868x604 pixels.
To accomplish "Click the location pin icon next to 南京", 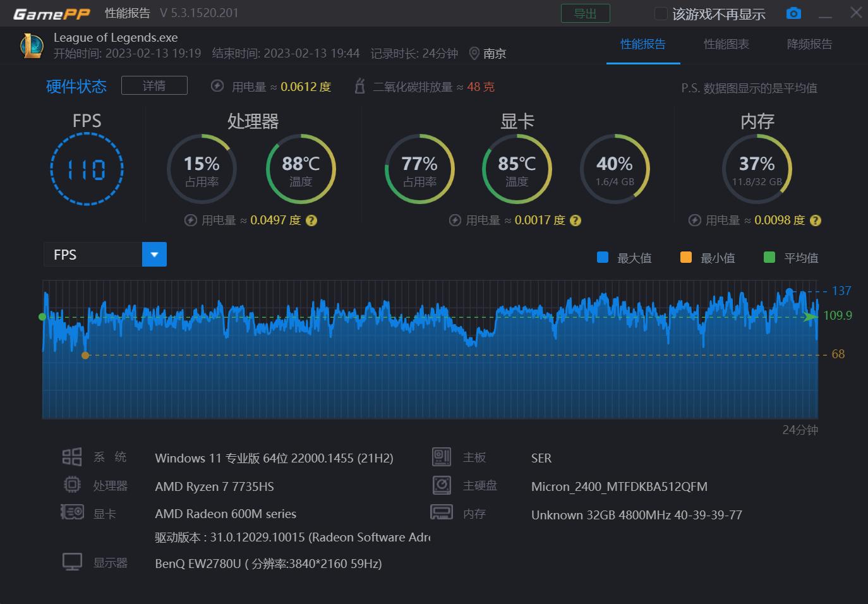I will click(474, 54).
